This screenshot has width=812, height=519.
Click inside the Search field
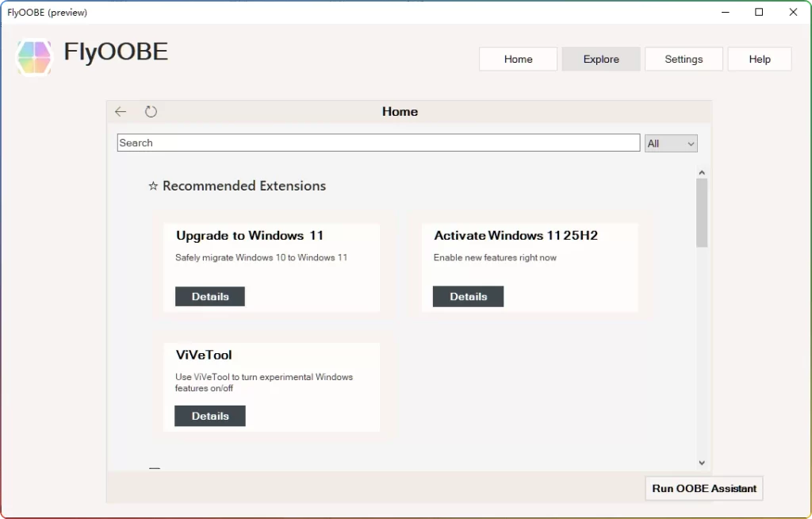[x=378, y=143]
